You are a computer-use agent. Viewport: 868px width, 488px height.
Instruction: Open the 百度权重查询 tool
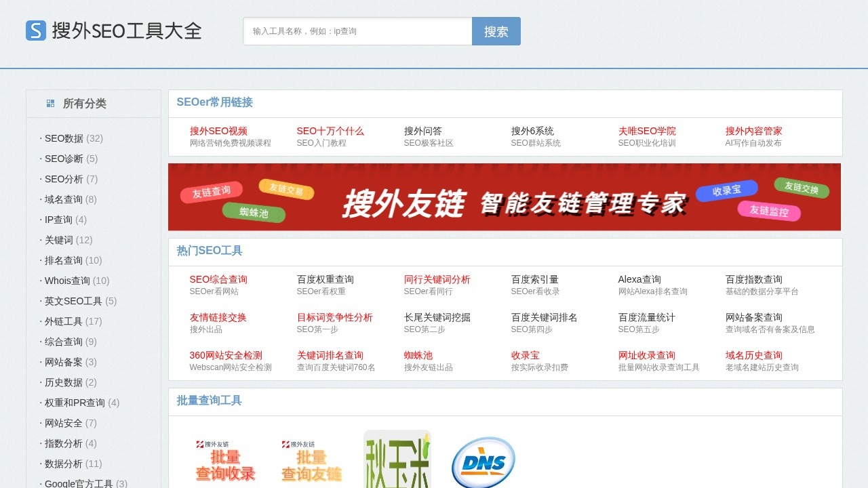325,279
